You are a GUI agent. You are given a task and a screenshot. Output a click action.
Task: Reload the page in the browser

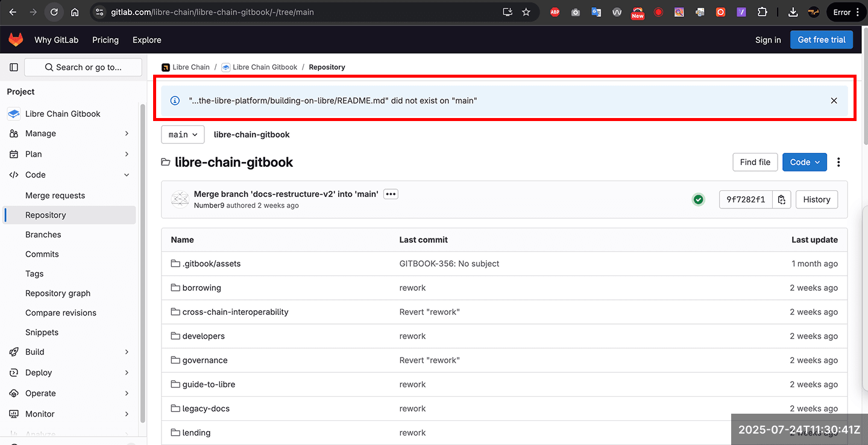(x=54, y=12)
